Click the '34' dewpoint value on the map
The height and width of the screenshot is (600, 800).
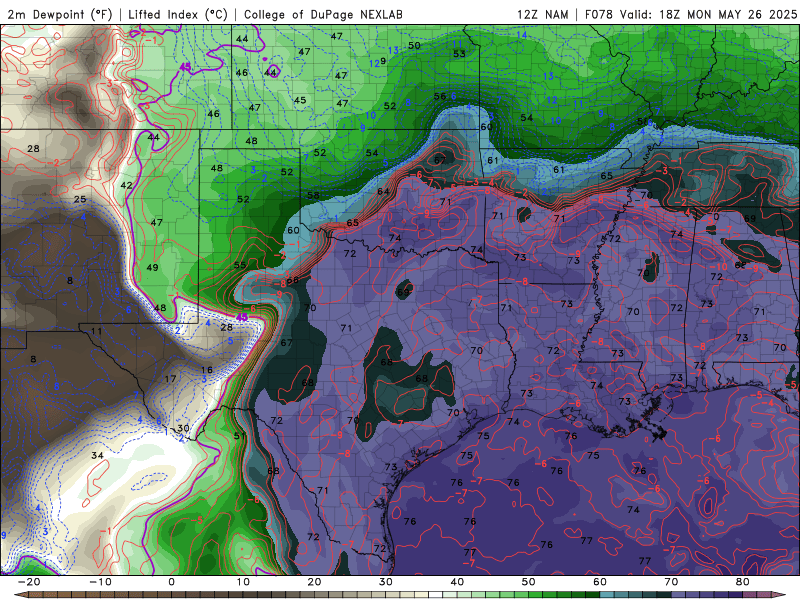click(97, 455)
